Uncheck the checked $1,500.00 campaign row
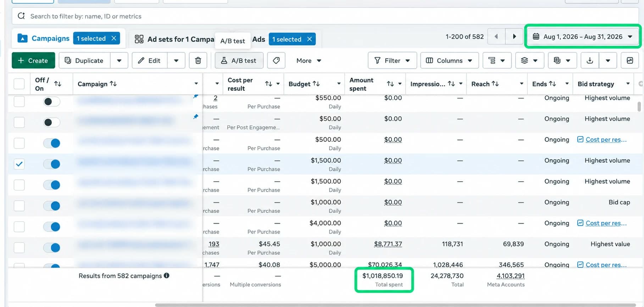This screenshot has height=307, width=644. [x=19, y=164]
